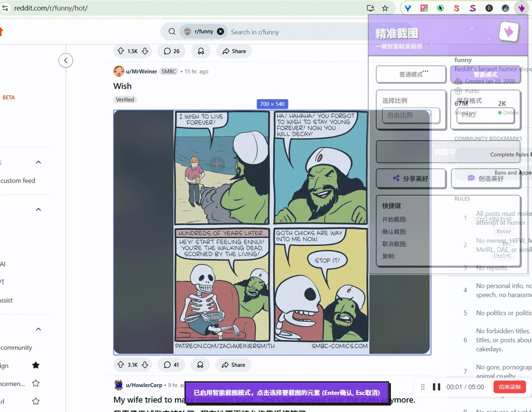Viewport: 532px width, 412px height.
Task: Open the 26 comments of the top post
Action: [172, 51]
